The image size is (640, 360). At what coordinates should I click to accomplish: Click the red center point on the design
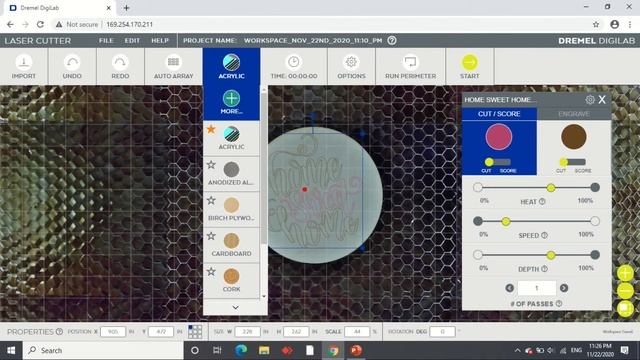click(x=304, y=189)
